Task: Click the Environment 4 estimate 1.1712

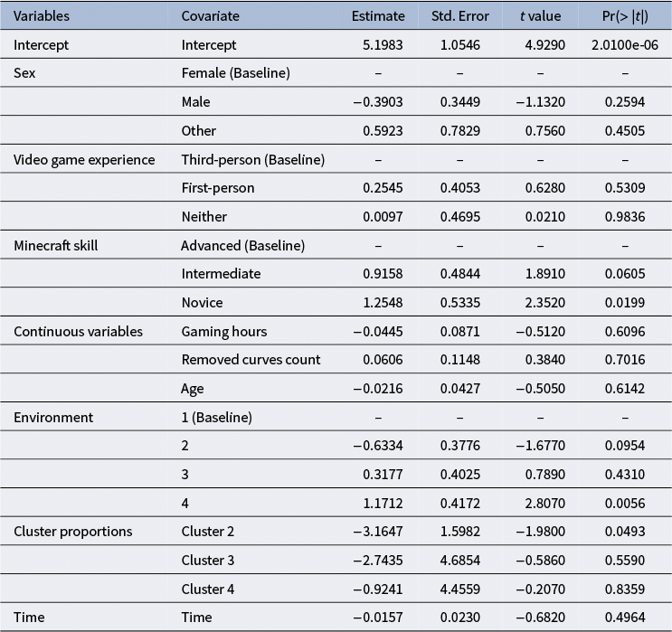Action: (383, 503)
